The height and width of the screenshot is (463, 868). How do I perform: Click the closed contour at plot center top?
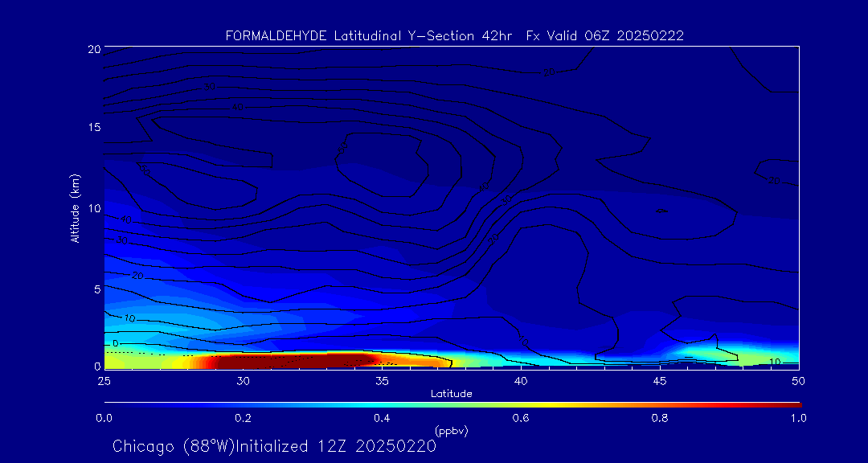382,163
